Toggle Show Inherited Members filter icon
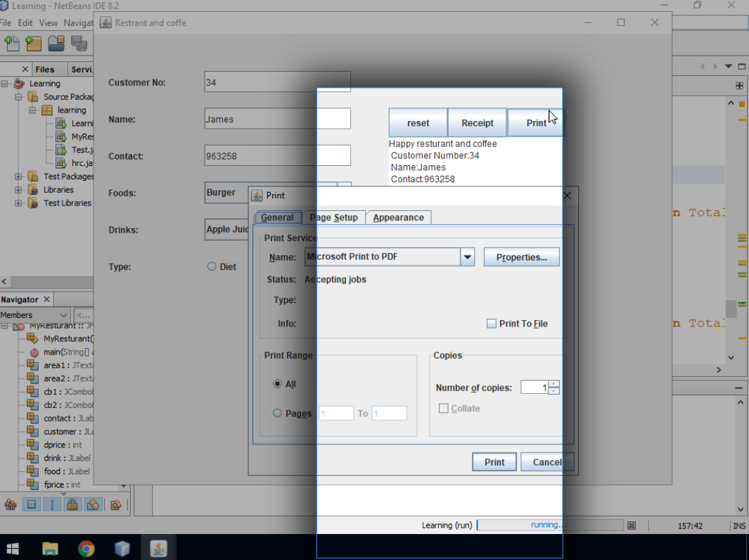This screenshot has width=749, height=560. tap(11, 504)
